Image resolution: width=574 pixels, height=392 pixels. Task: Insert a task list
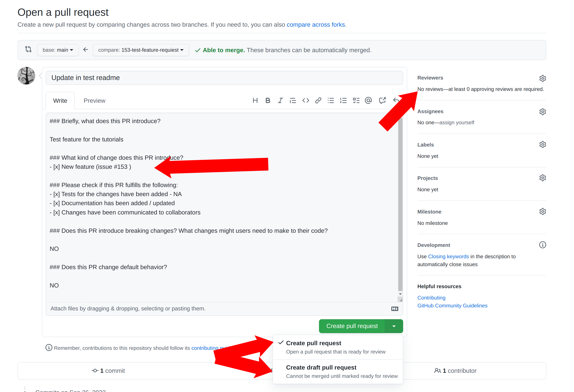point(356,101)
